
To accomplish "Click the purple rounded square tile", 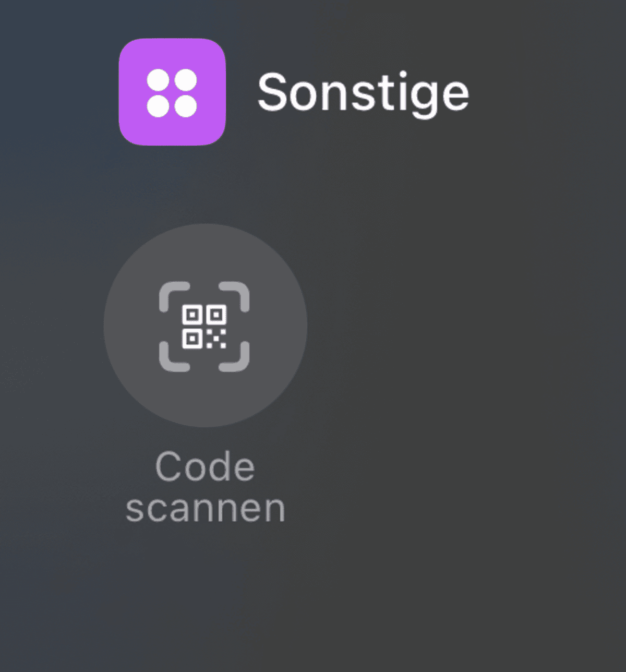I will [172, 92].
